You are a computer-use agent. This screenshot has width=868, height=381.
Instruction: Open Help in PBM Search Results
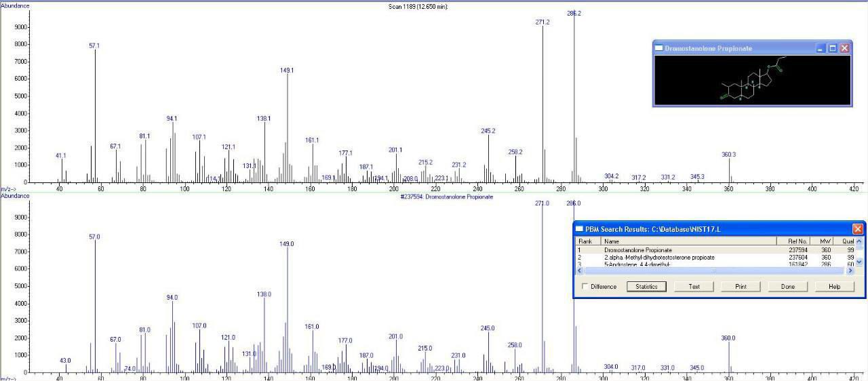tap(834, 287)
